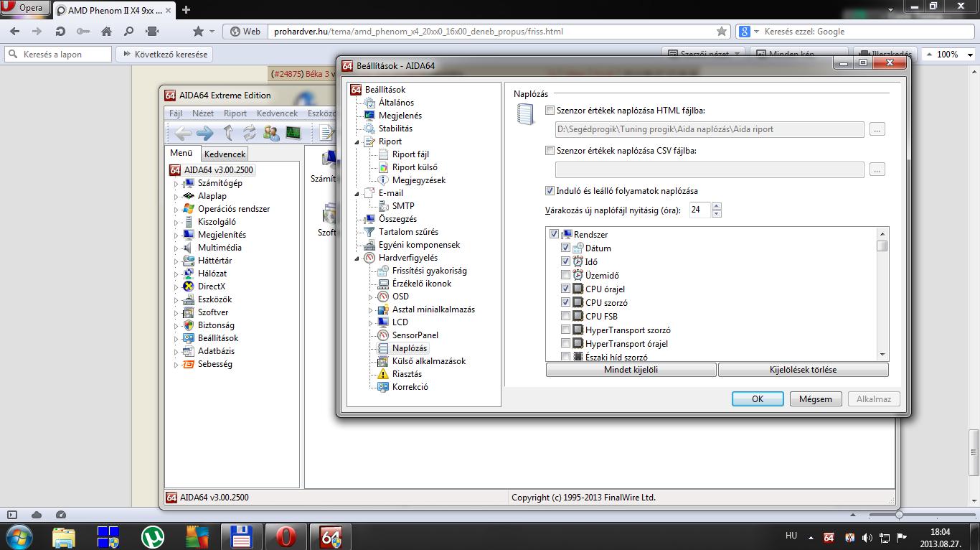Open the Opera main menu button
Image resolution: width=980 pixels, height=550 pixels.
(x=25, y=8)
